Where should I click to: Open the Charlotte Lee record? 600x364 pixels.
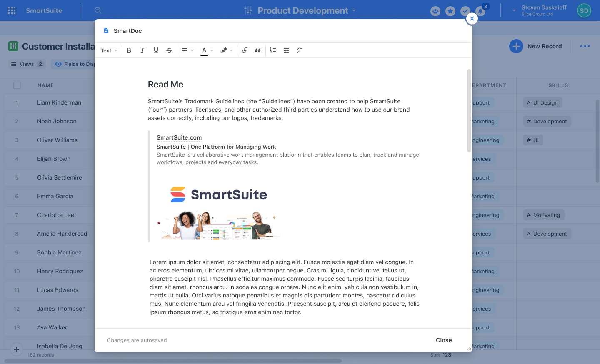(x=55, y=215)
